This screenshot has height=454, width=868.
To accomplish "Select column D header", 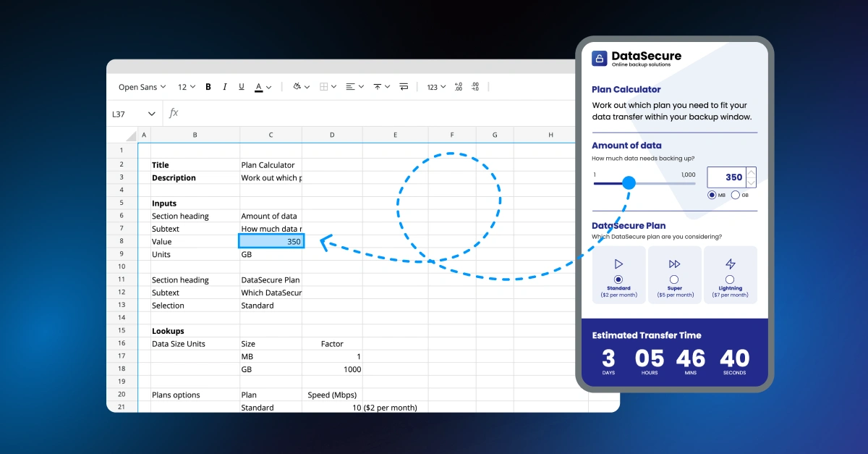I will pos(332,135).
